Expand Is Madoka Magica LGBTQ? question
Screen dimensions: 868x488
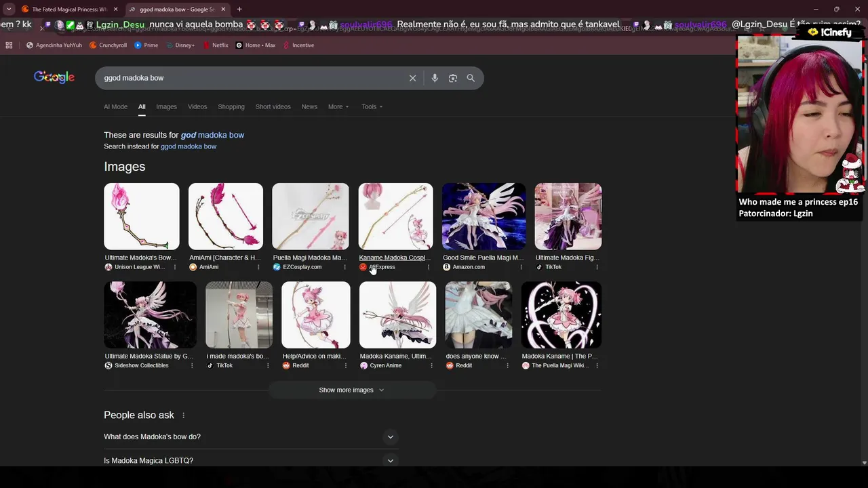click(251, 461)
